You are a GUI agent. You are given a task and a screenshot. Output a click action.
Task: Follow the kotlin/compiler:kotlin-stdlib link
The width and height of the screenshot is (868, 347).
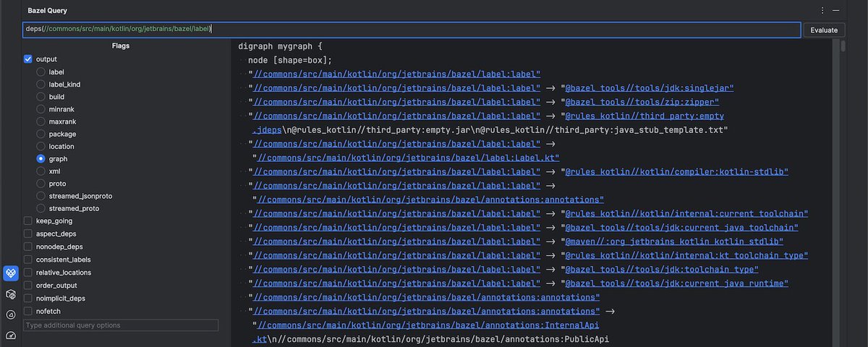coord(676,172)
